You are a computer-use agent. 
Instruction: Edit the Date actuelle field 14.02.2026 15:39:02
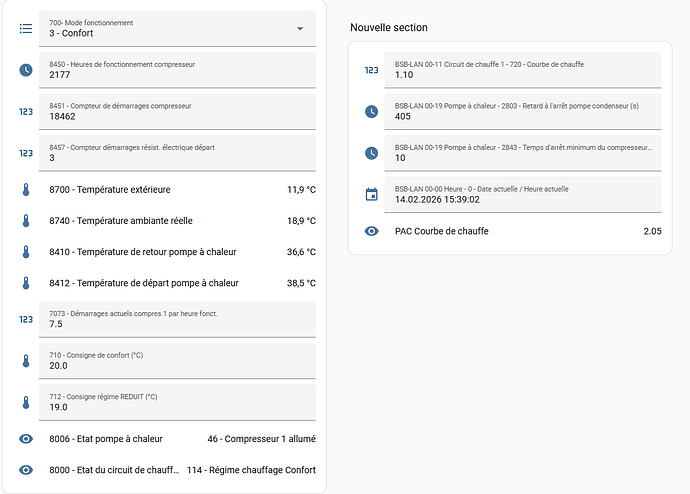coord(523,194)
